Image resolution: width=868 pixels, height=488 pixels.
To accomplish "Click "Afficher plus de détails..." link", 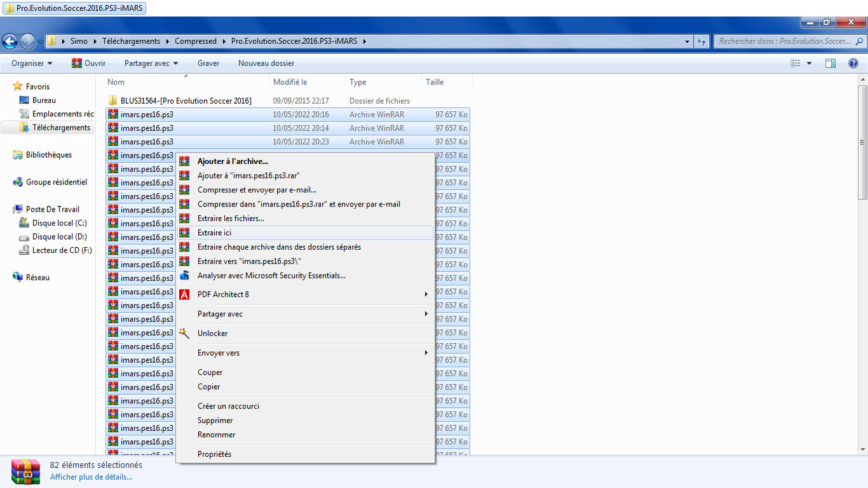I will click(x=91, y=477).
